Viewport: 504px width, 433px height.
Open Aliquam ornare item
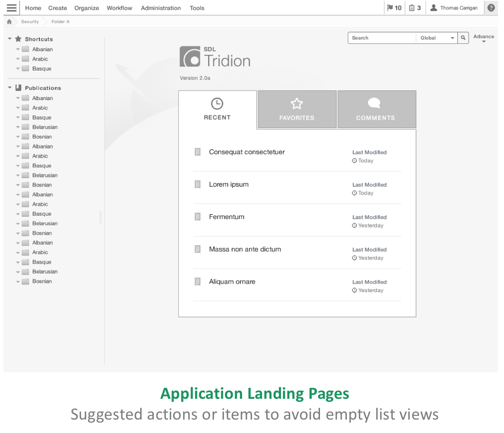232,281
